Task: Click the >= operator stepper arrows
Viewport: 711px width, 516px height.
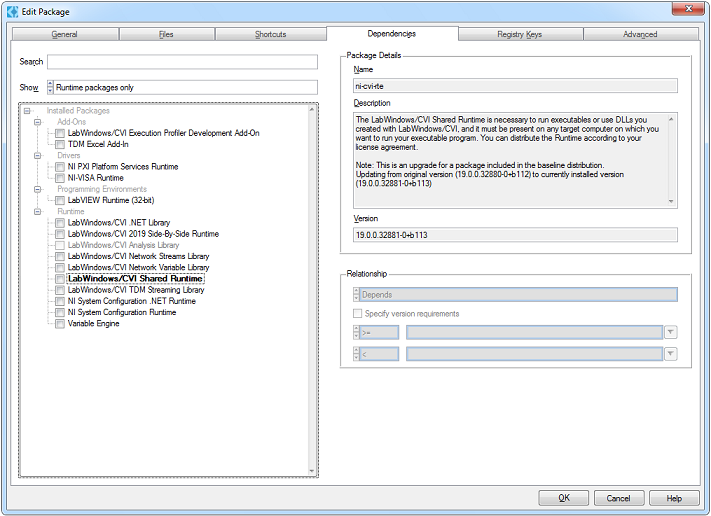Action: point(356,332)
